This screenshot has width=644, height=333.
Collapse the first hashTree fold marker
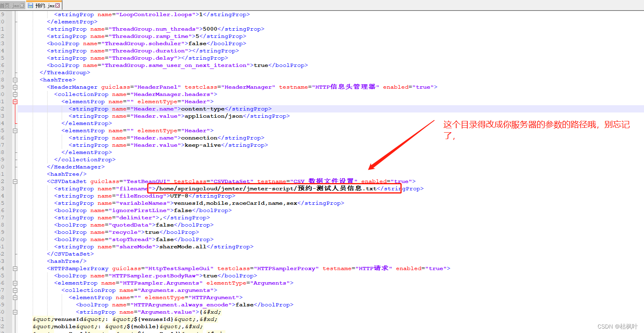coord(15,80)
